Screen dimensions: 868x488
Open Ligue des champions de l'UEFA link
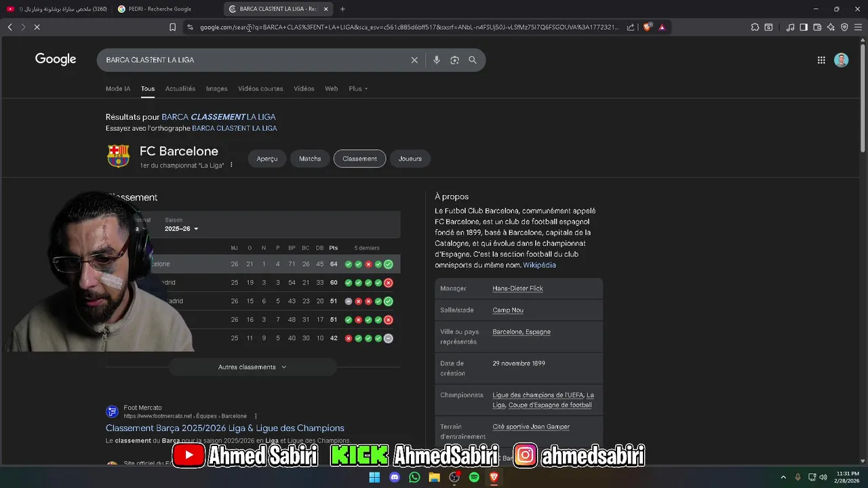(538, 395)
